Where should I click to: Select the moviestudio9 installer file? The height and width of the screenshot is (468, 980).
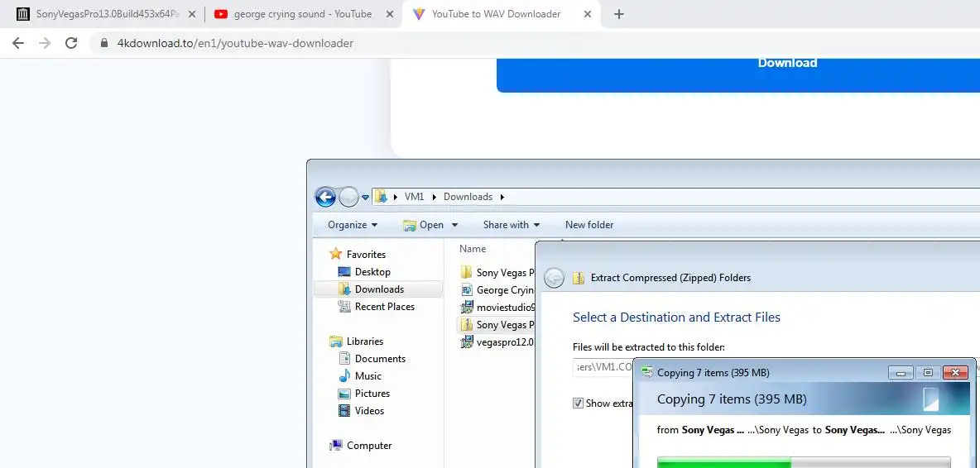point(497,308)
